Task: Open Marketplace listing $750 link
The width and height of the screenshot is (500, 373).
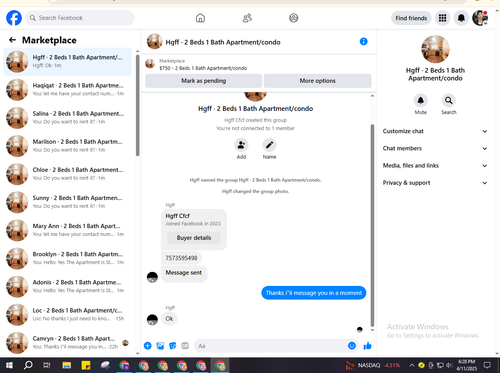Action: point(203,68)
